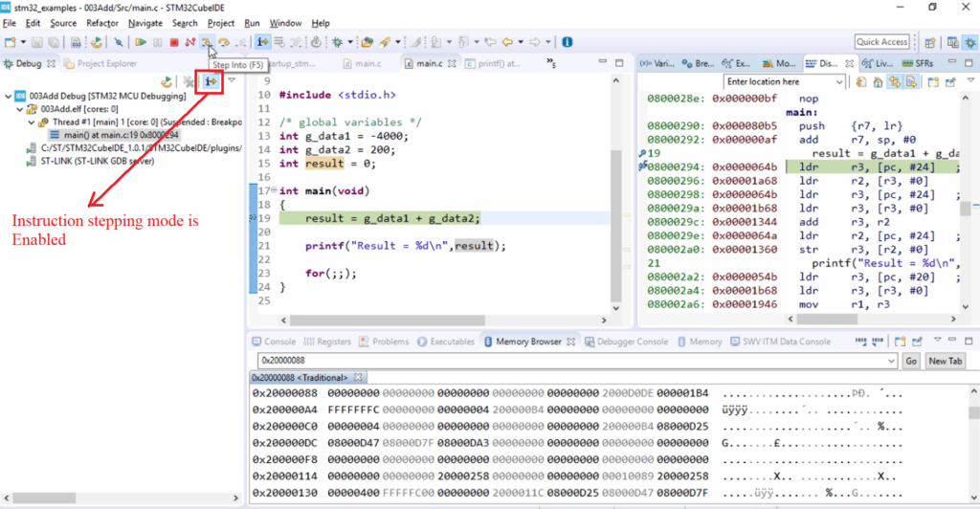The width and height of the screenshot is (980, 509).
Task: Open the memory address dropdown list
Action: [891, 361]
